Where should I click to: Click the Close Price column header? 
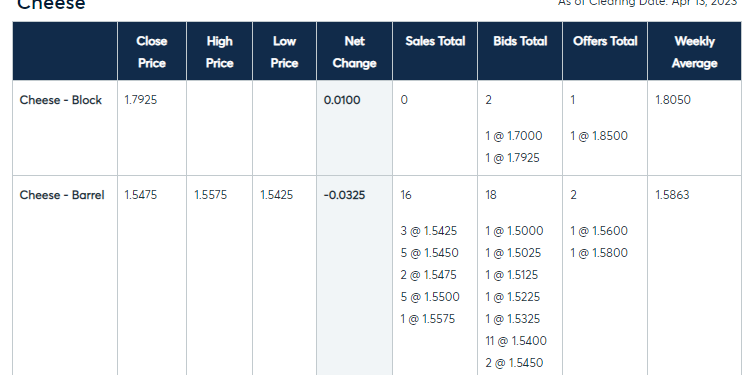[x=152, y=51]
